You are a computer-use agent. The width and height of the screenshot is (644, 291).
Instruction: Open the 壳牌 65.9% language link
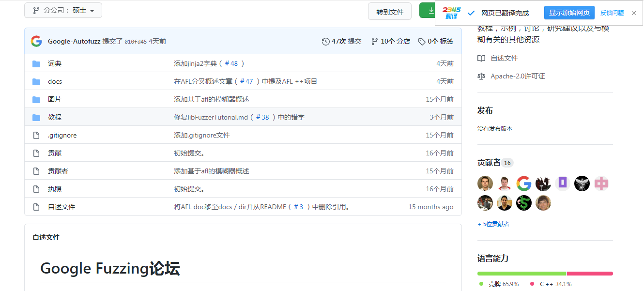point(499,284)
